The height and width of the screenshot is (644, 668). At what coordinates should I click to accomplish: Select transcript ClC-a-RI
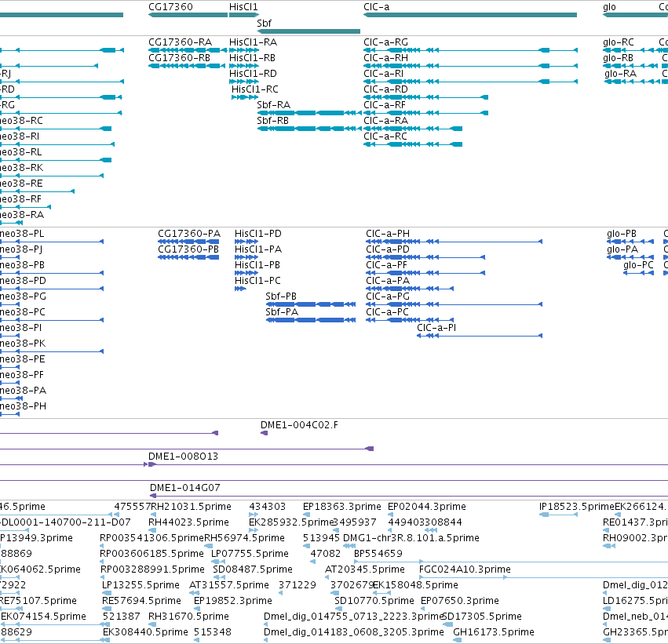(x=470, y=82)
